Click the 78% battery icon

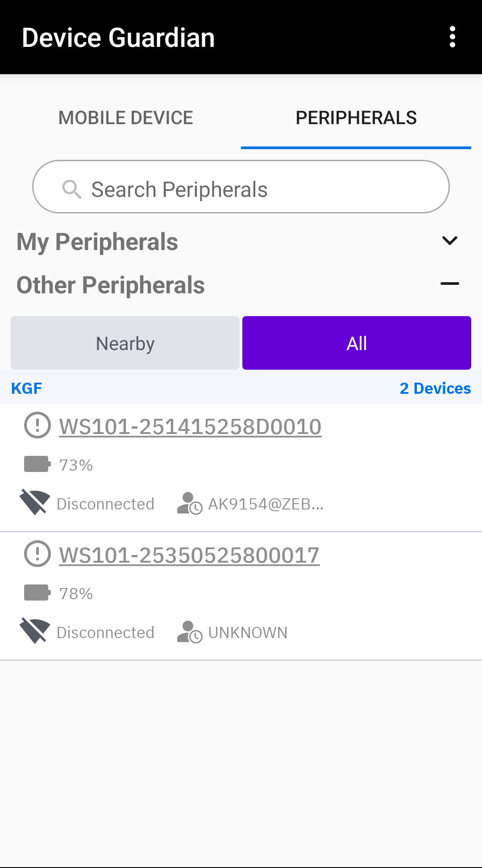tap(37, 593)
